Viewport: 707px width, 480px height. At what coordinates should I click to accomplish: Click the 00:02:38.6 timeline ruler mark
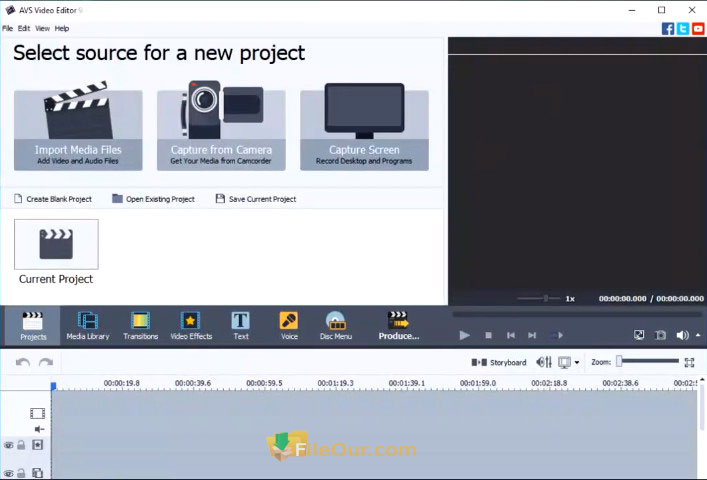tap(620, 383)
